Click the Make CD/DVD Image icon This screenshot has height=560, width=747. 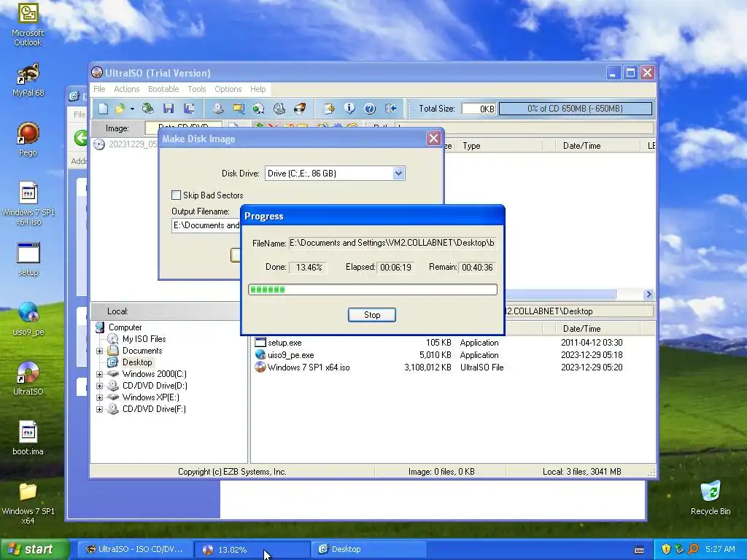217,109
